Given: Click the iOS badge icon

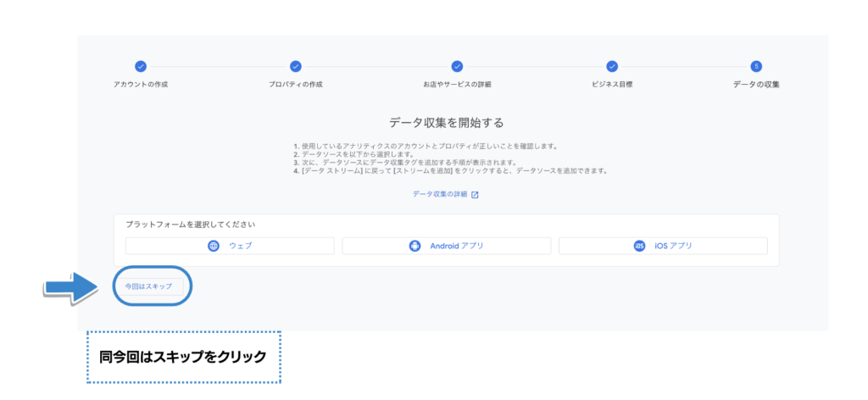Looking at the screenshot, I should click(x=639, y=246).
